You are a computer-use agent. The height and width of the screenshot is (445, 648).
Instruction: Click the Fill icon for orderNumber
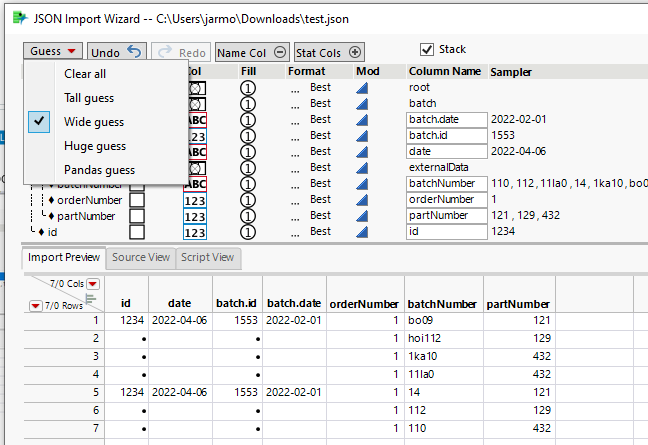(x=248, y=200)
